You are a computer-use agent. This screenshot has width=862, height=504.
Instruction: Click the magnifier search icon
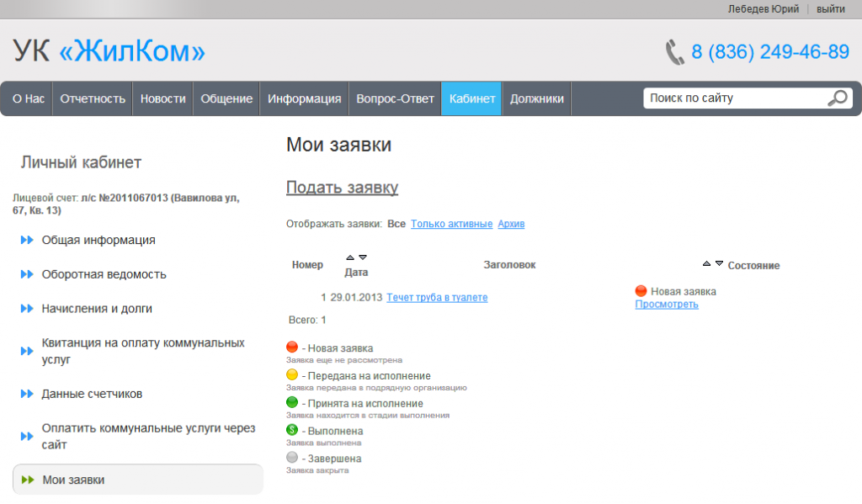pos(837,98)
